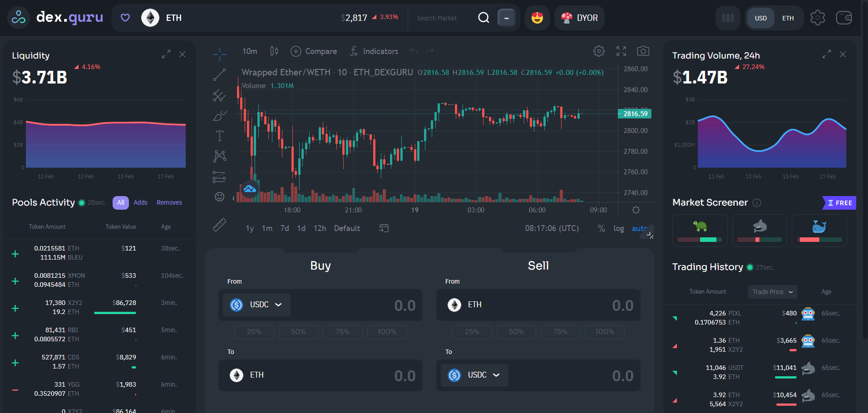Image resolution: width=868 pixels, height=413 pixels.
Task: Select the Text annotation tool
Action: pyautogui.click(x=220, y=136)
